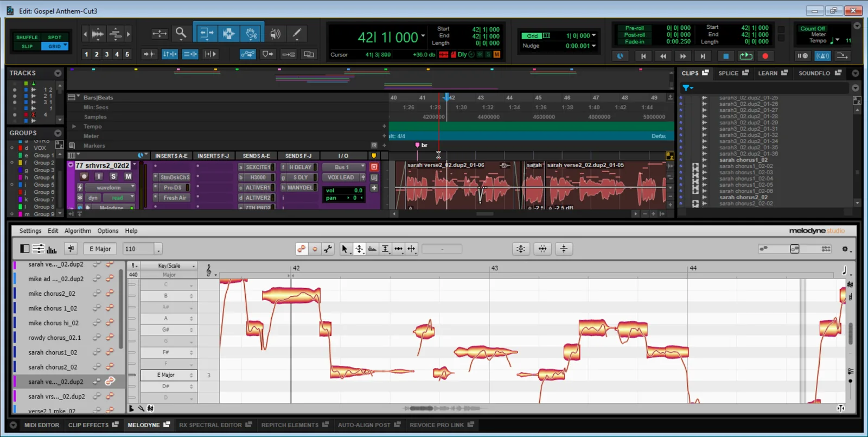This screenshot has width=868, height=437.
Task: Select the Scrubber speaker tool
Action: coord(276,34)
